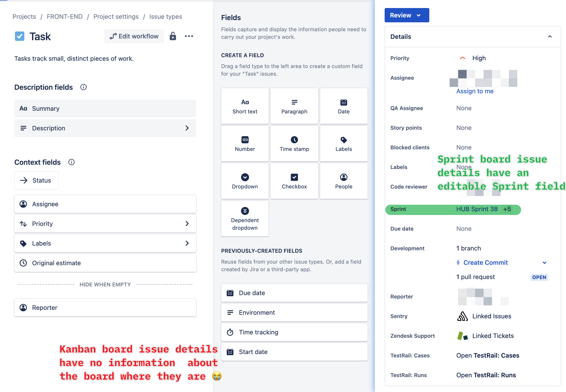Select the Original estimate field row
Screen dimensions: 566x392
(105, 263)
